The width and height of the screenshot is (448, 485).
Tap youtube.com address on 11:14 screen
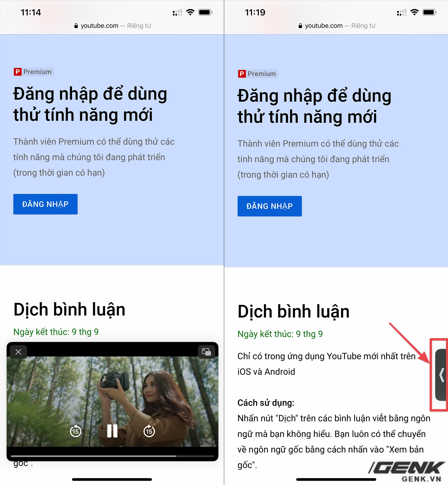point(99,26)
